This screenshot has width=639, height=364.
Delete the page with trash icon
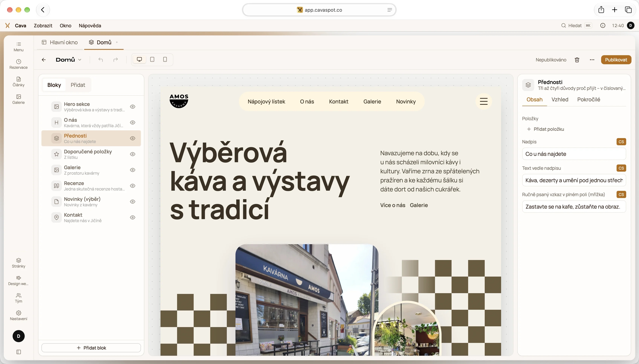coord(577,60)
